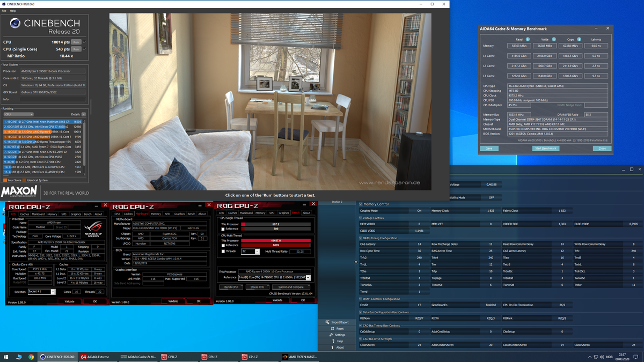Open the CPU ranking dropdown in Cinebench
The width and height of the screenshot is (644, 362).
click(18, 114)
